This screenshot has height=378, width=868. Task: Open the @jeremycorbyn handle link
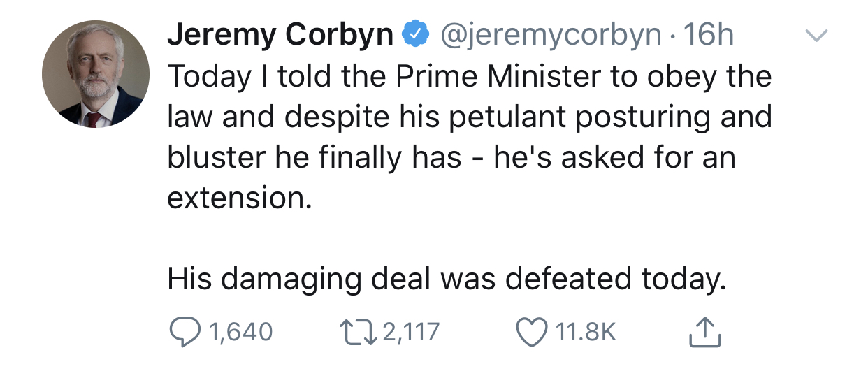coord(549,35)
